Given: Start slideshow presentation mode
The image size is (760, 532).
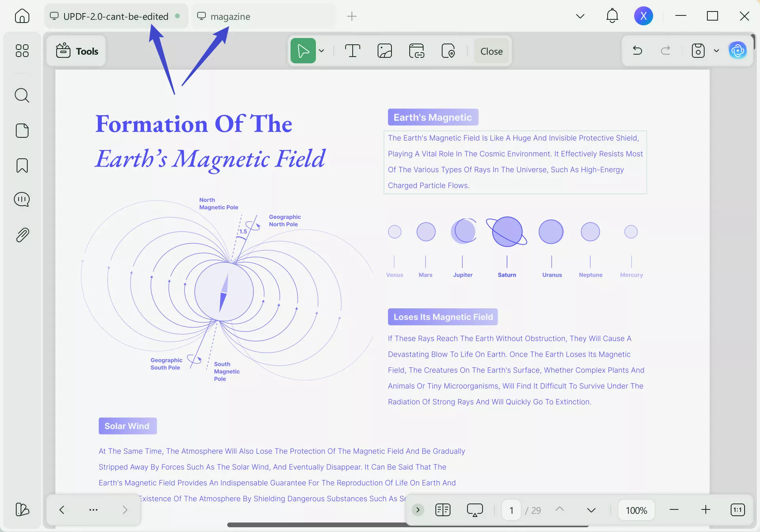Looking at the screenshot, I should click(475, 510).
